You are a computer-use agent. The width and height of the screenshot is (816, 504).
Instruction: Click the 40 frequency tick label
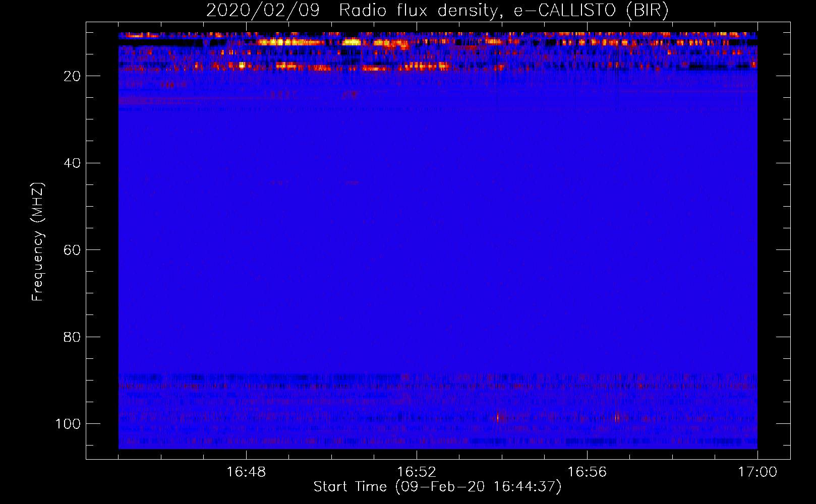[72, 163]
